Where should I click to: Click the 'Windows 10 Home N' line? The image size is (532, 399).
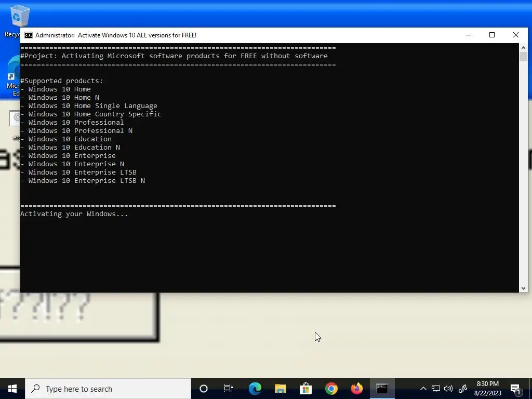coord(60,97)
